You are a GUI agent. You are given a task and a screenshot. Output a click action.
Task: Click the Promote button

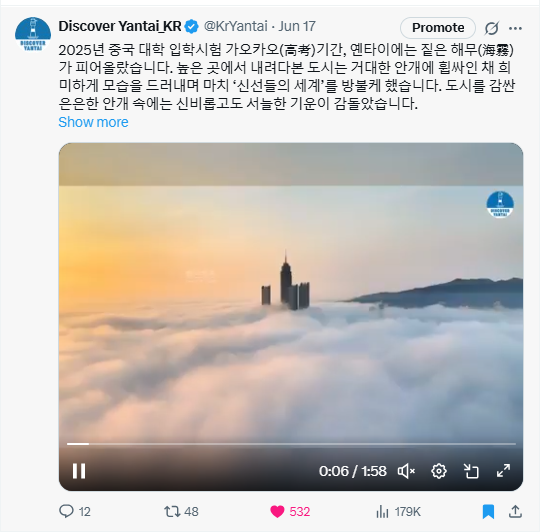[438, 28]
